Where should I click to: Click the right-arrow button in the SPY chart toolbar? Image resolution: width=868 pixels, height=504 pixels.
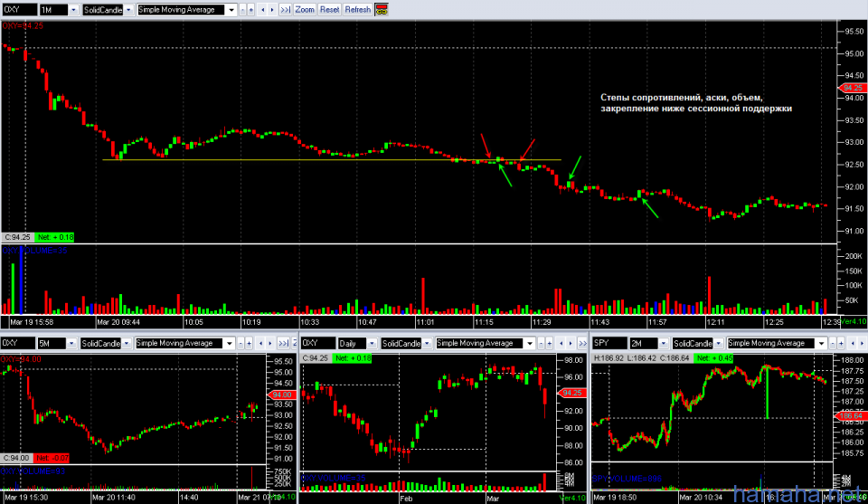tap(862, 343)
